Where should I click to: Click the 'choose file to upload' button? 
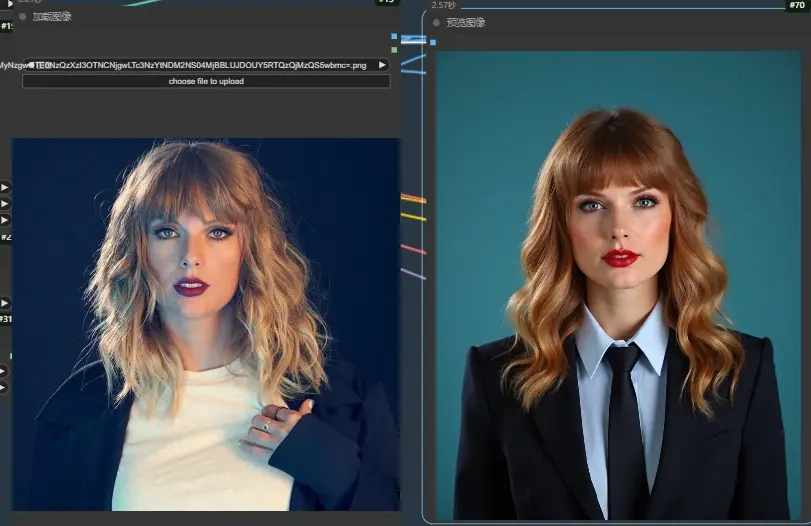pyautogui.click(x=206, y=81)
